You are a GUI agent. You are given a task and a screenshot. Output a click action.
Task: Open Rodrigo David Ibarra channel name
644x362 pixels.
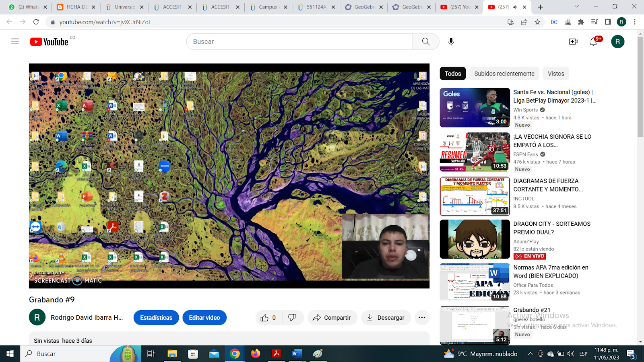click(87, 317)
